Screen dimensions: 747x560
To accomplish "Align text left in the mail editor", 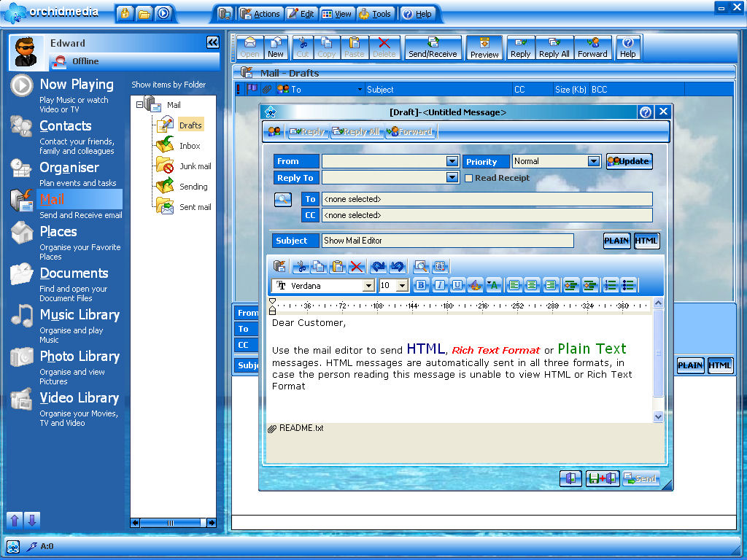I will 514,285.
